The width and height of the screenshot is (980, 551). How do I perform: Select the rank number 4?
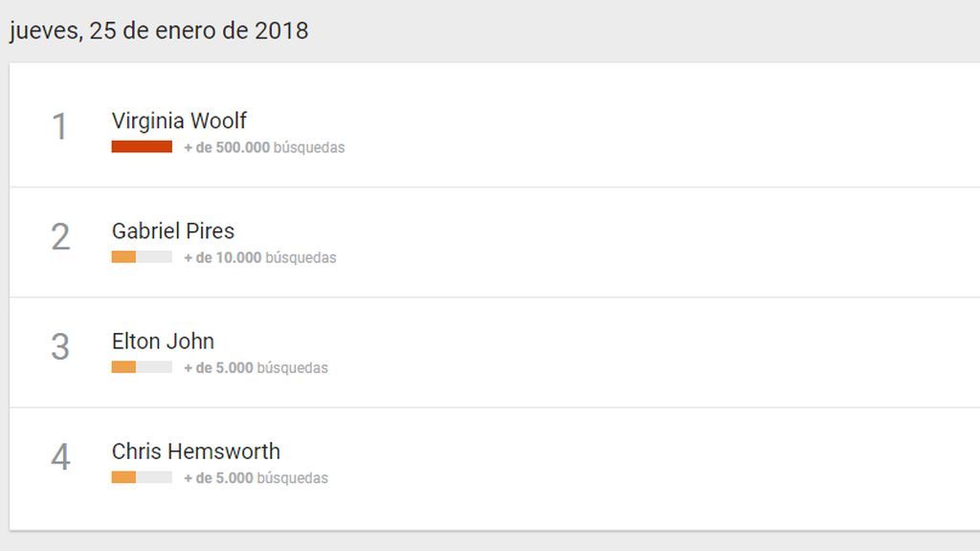tap(60, 456)
